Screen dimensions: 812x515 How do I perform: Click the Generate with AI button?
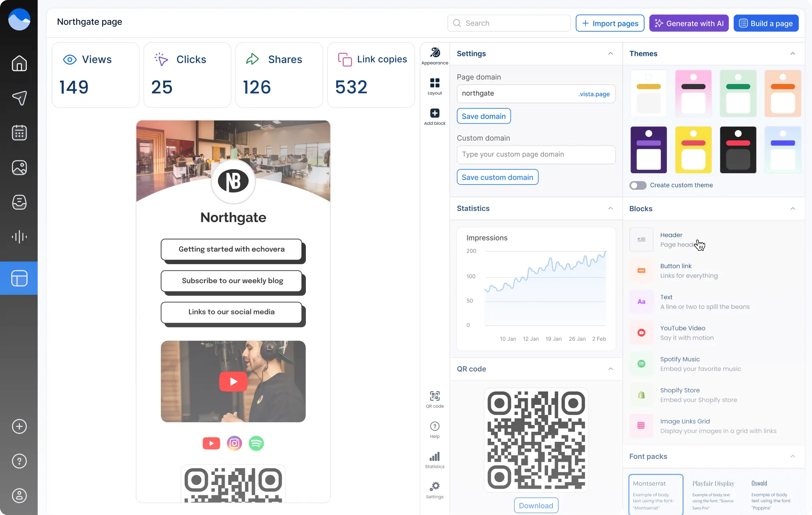[x=688, y=23]
